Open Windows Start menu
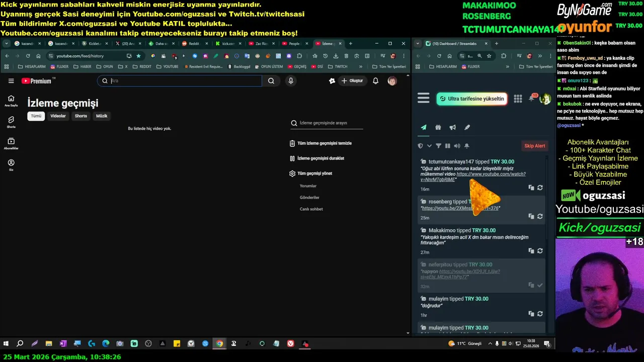Image resolution: width=644 pixels, height=362 pixels. click(x=6, y=344)
